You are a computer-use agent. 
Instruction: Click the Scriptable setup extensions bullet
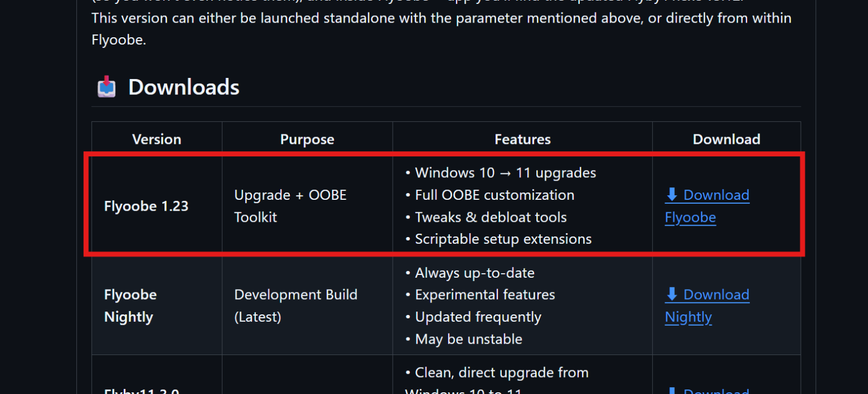click(503, 239)
